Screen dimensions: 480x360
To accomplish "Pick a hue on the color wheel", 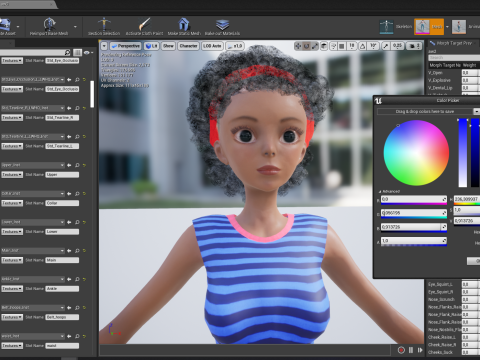I will coord(416,153).
